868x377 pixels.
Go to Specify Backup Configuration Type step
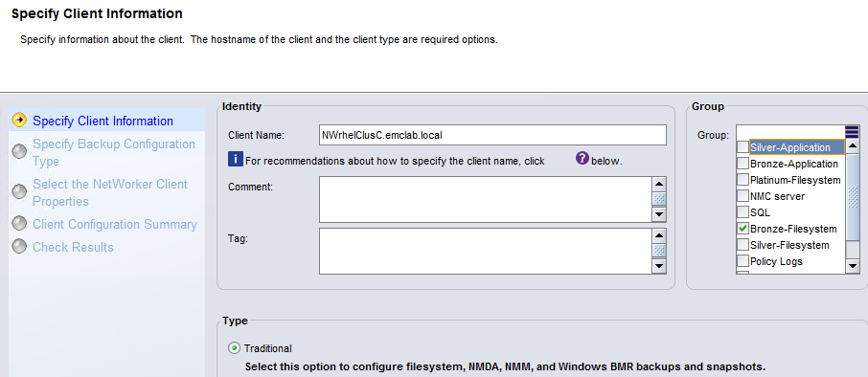114,152
